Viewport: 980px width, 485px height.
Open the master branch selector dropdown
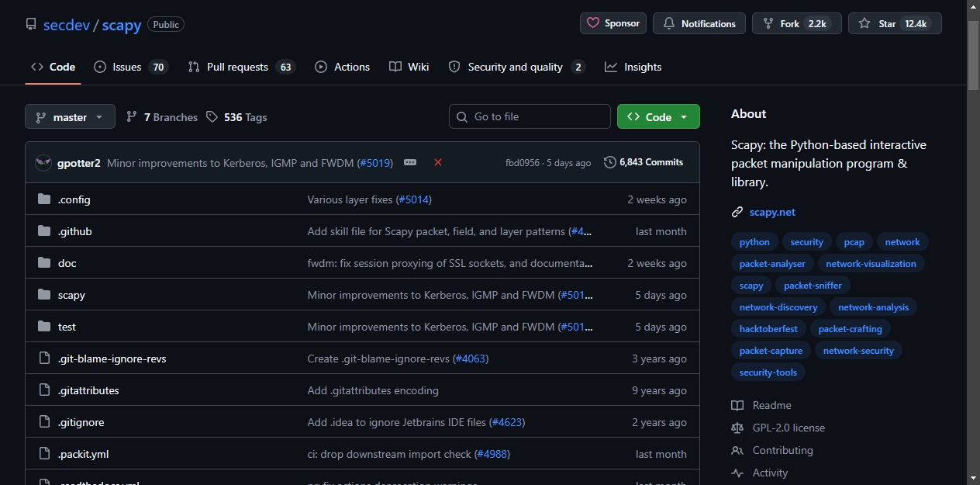pos(70,117)
